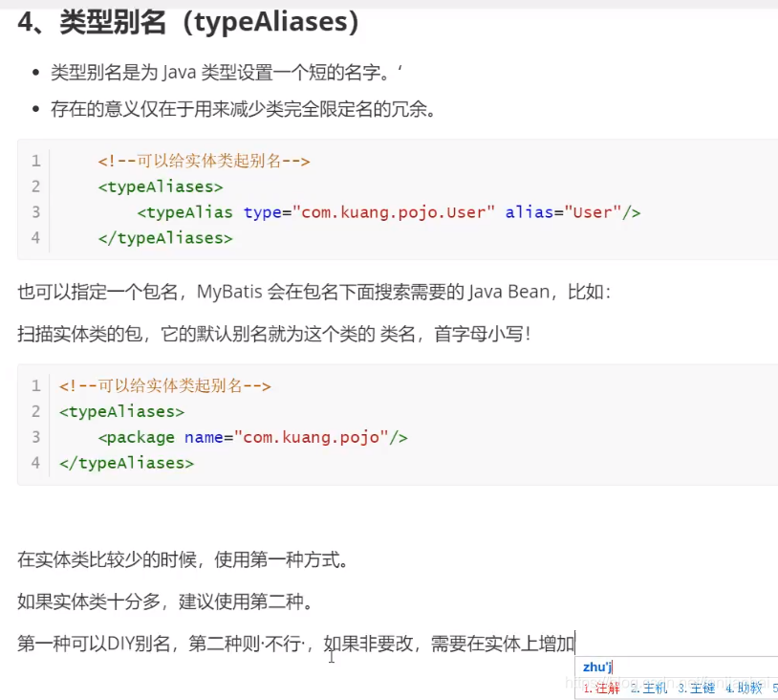Click the <typeAlias tag name in line 3
Viewport: 778px width, 700px height.
coord(185,212)
